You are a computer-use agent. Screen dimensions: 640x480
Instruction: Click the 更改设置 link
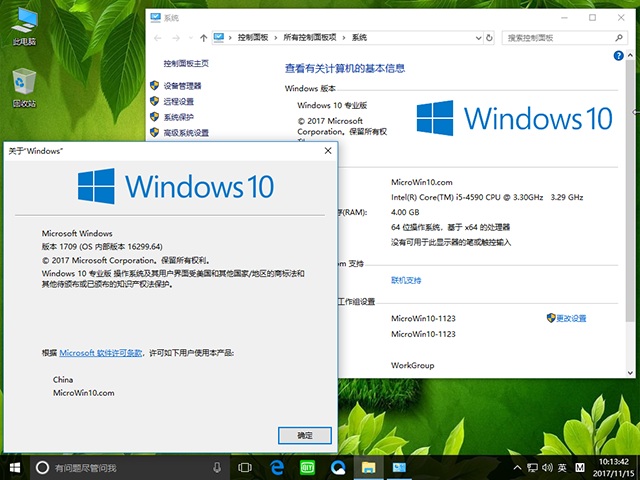(x=571, y=318)
